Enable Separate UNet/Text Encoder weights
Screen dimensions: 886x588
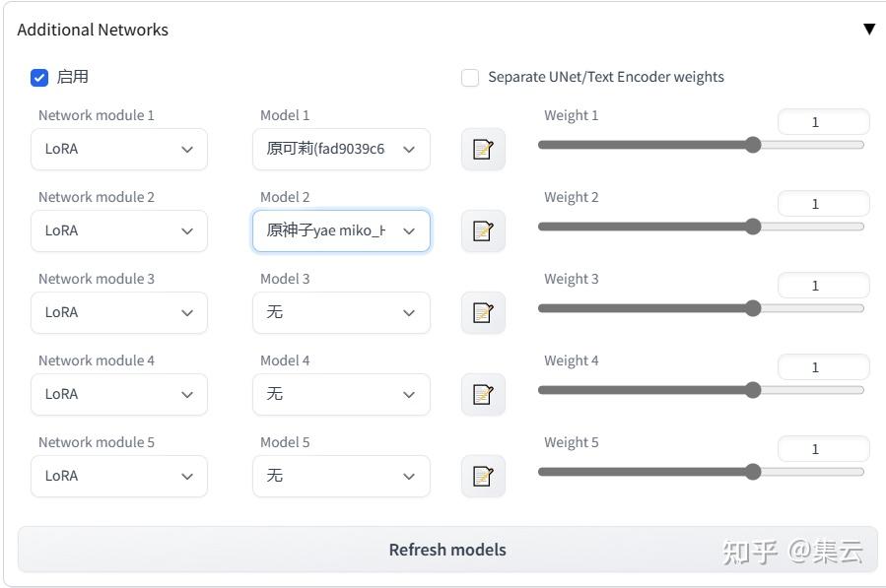[x=471, y=78]
